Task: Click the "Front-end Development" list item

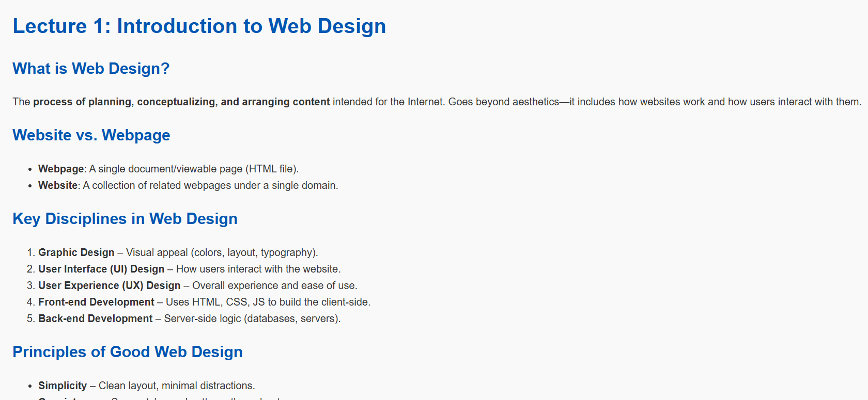Action: click(x=96, y=302)
